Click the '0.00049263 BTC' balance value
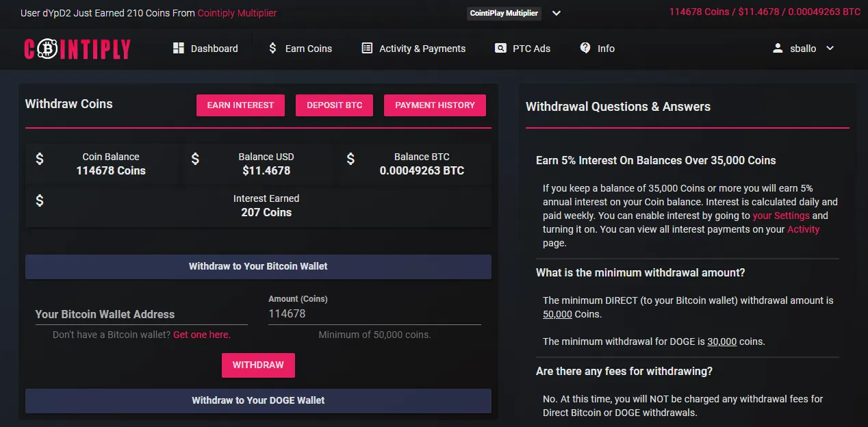Viewport: 868px width, 427px height. click(x=422, y=171)
